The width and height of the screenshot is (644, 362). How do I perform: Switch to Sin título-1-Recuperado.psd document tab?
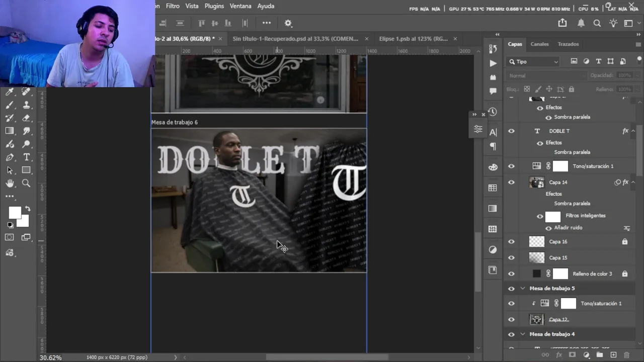click(295, 39)
